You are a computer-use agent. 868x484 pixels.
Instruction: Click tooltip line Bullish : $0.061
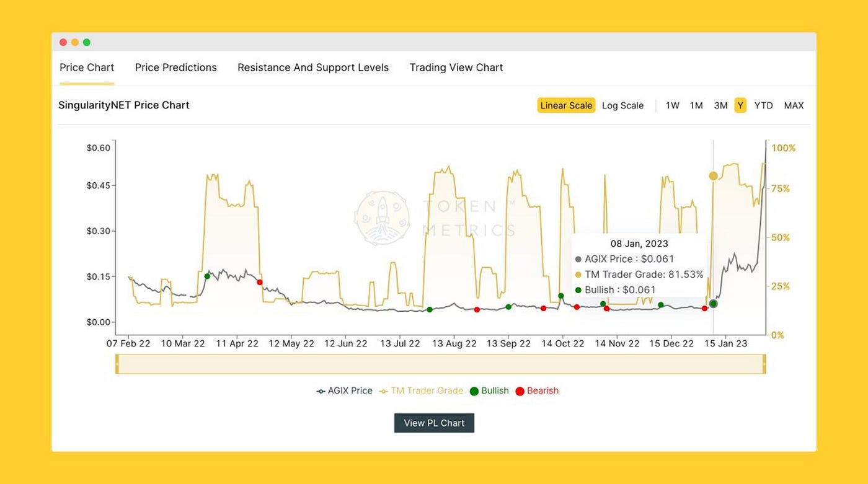[x=615, y=289]
